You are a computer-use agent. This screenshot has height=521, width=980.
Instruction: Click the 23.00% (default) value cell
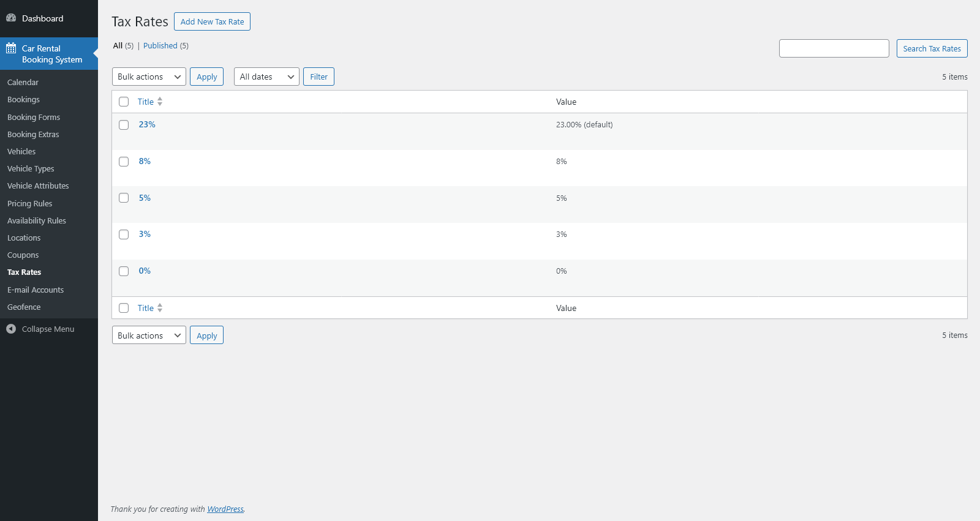pos(584,124)
